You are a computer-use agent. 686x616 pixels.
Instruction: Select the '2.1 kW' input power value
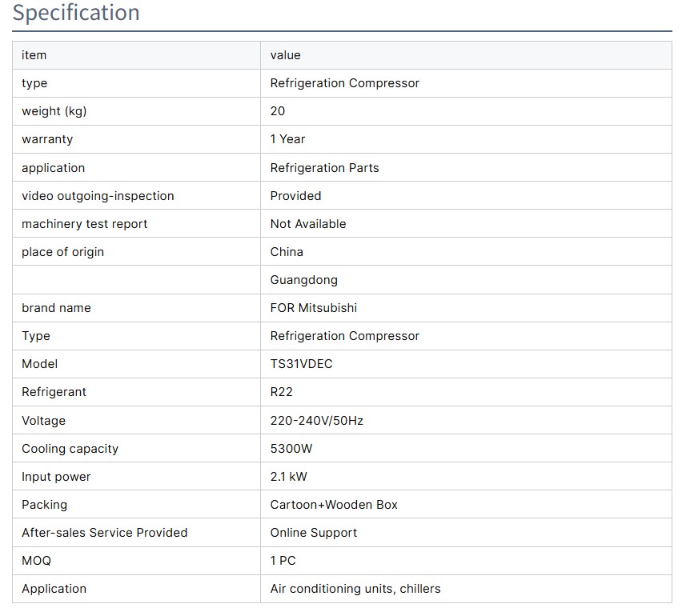pos(288,477)
